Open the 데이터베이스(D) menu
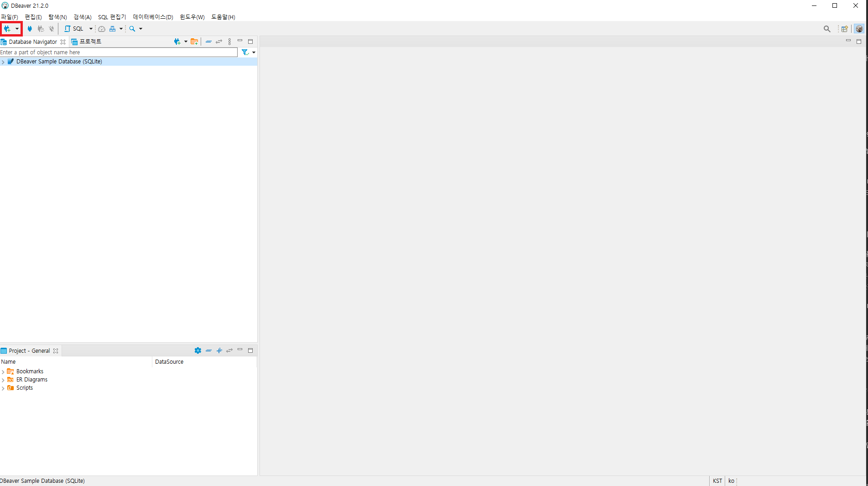This screenshot has height=486, width=868. 153,17
